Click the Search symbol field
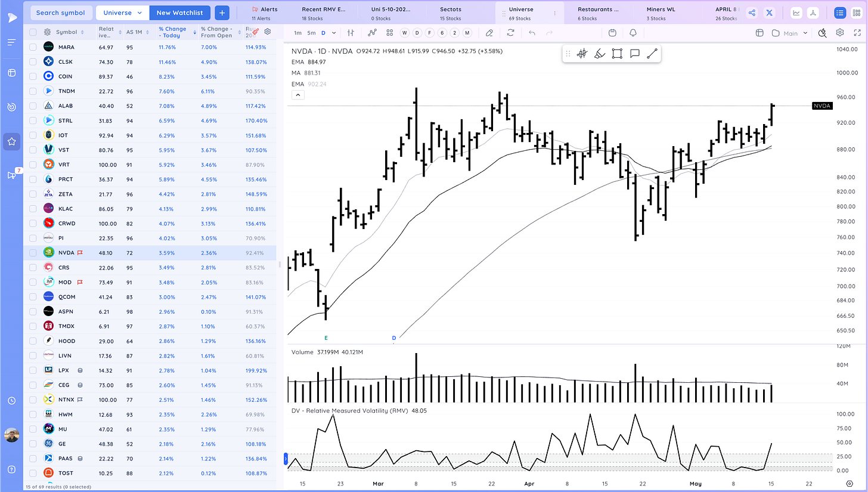Screen dimensions: 868x492 61,13
